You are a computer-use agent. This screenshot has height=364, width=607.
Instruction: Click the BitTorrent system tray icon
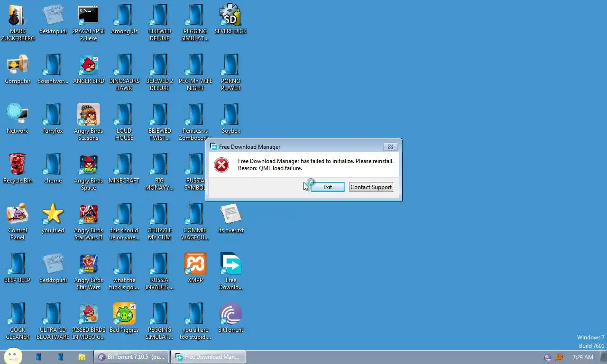[x=548, y=357]
